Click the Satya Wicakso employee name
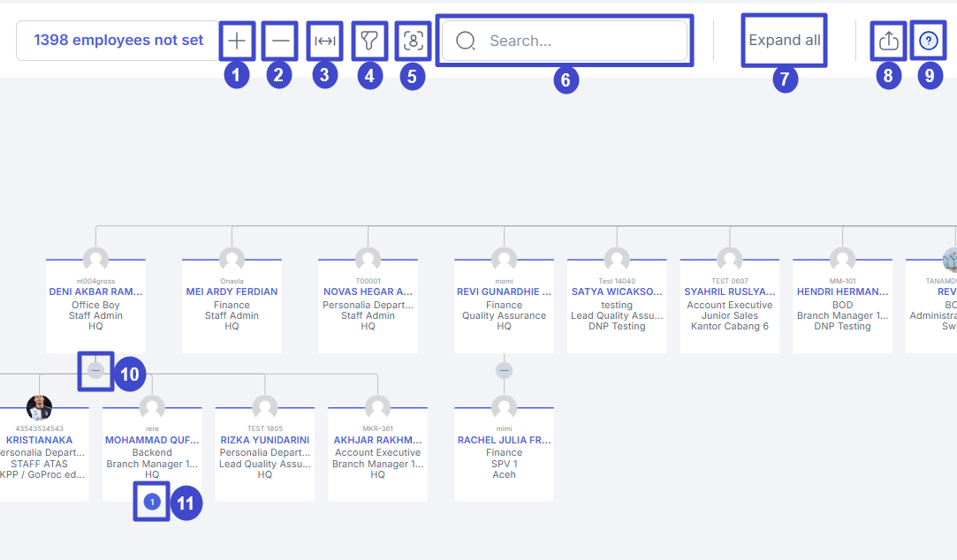 click(616, 291)
